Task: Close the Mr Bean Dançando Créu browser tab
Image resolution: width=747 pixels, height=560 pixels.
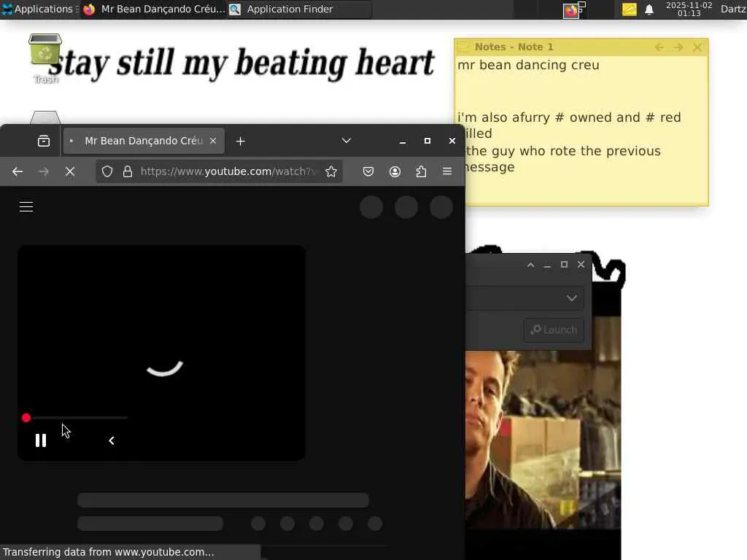Action: [213, 141]
